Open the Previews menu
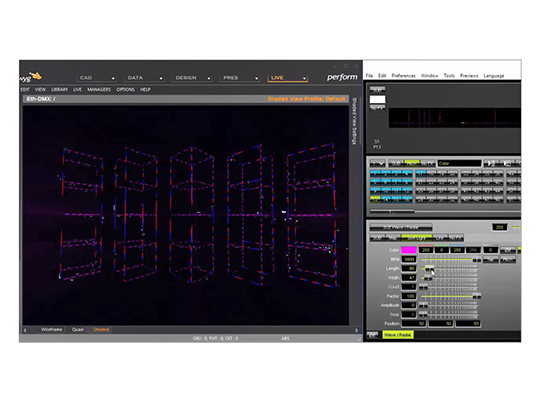This screenshot has height=400, width=550. (x=469, y=75)
